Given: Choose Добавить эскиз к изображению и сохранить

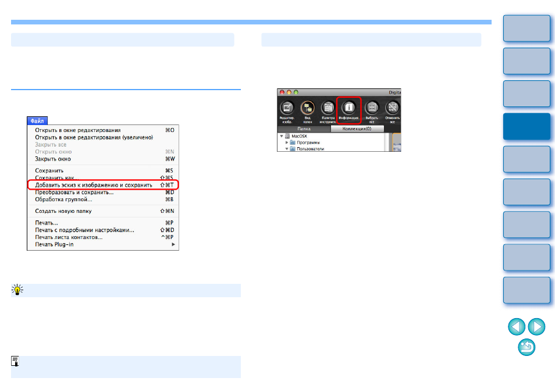Looking at the screenshot, I should click(103, 185).
